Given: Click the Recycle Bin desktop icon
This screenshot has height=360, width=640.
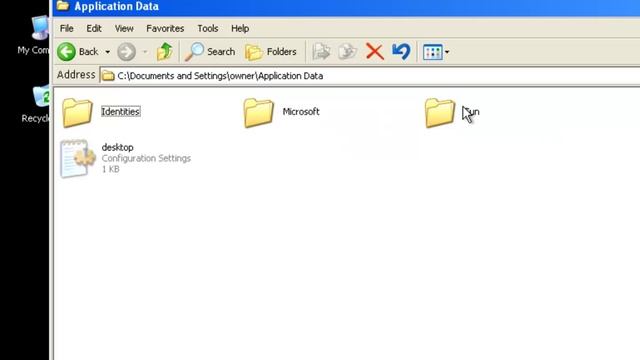Looking at the screenshot, I should [x=41, y=96].
